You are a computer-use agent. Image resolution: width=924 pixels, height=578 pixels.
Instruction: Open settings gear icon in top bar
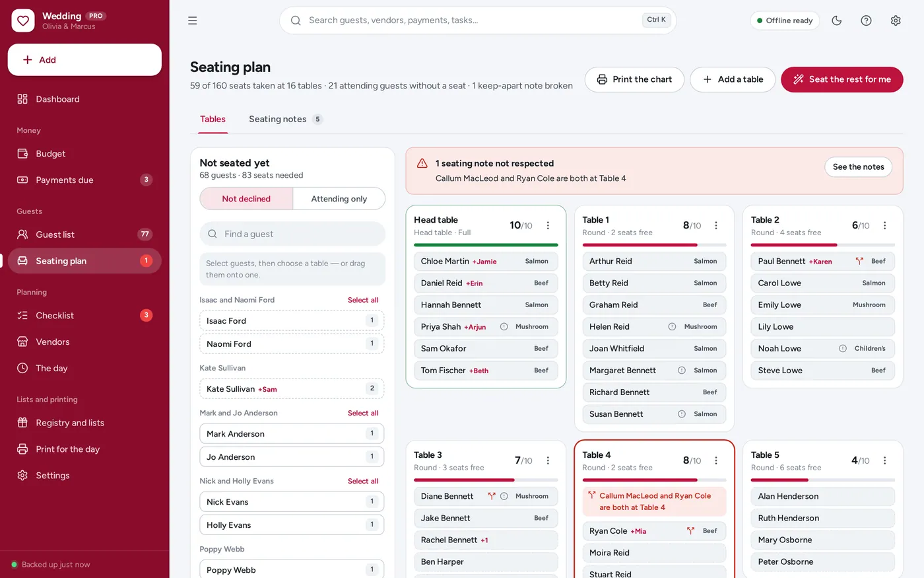pos(896,20)
